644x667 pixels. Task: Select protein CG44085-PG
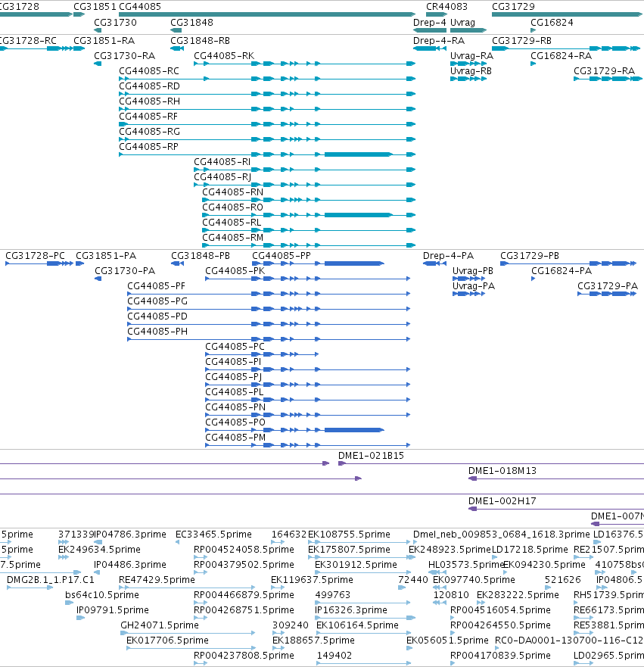157,301
